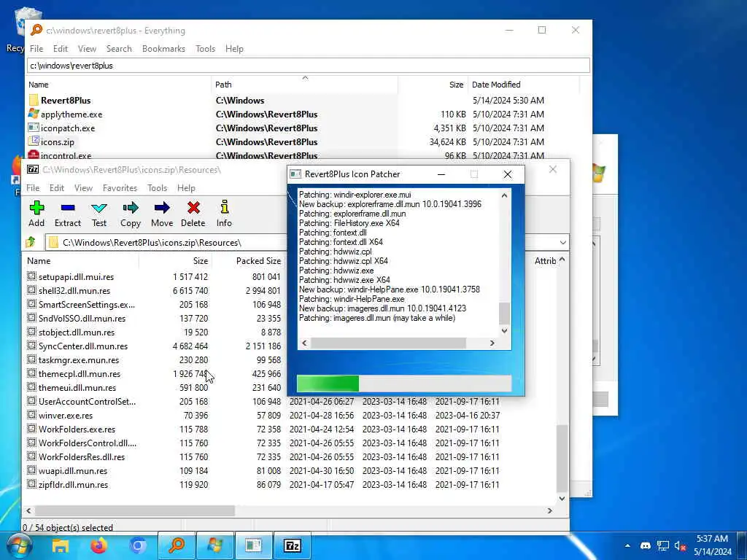The width and height of the screenshot is (747, 560).
Task: Select icons.zip in Everything results
Action: [x=57, y=142]
